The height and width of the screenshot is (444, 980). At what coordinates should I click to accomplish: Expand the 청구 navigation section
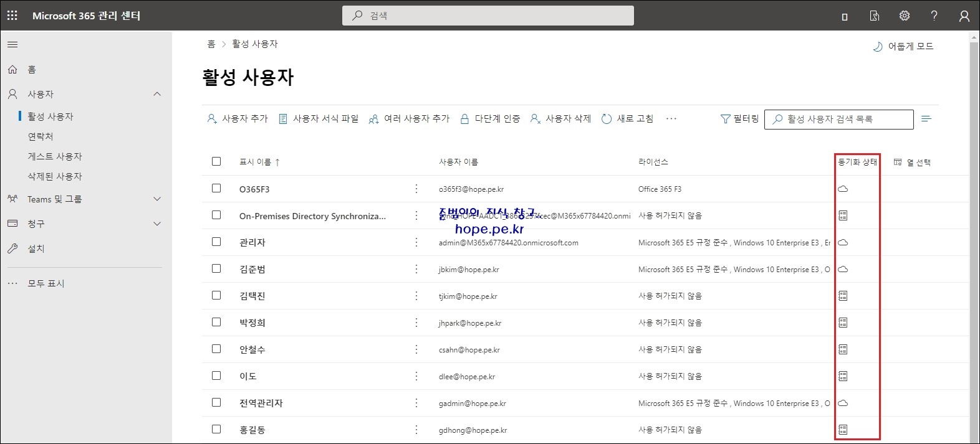(157, 224)
